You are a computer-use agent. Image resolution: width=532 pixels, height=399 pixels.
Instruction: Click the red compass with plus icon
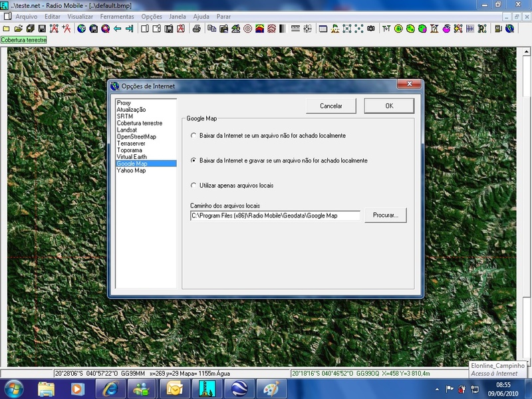tap(66, 29)
